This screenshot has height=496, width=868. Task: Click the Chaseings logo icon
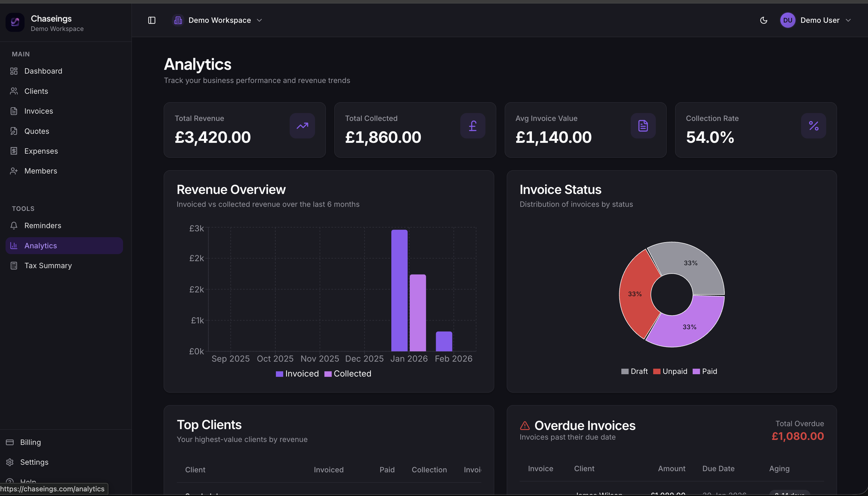(15, 22)
